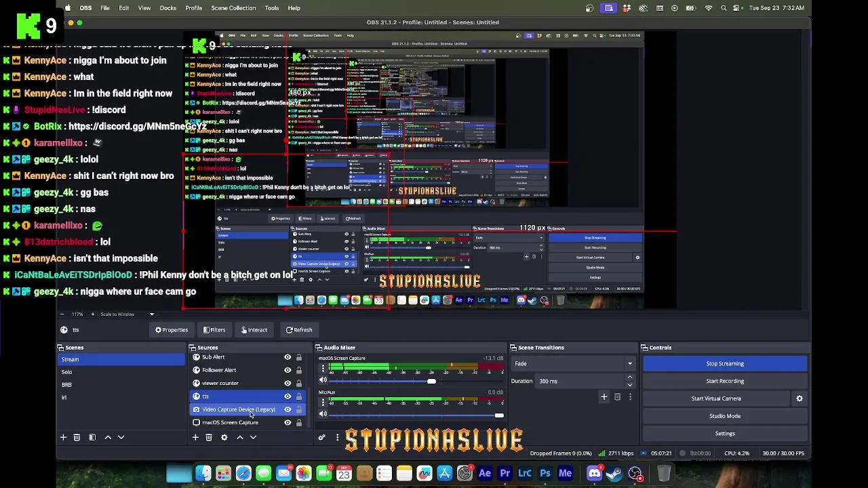Mute Mic/Aux speaker icon

click(323, 414)
